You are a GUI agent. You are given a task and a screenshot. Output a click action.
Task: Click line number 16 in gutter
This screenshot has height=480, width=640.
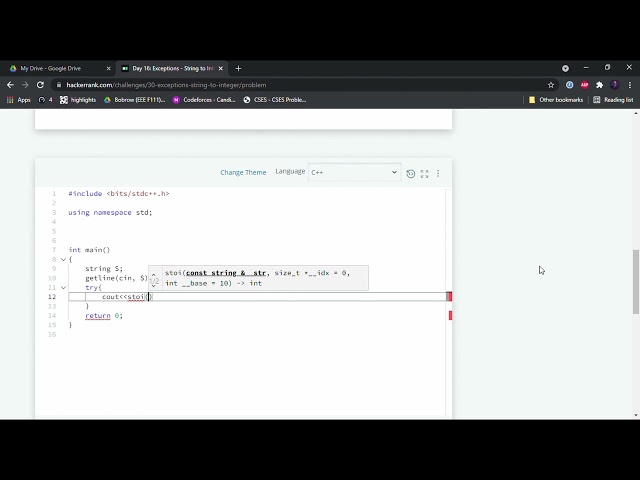tap(52, 335)
